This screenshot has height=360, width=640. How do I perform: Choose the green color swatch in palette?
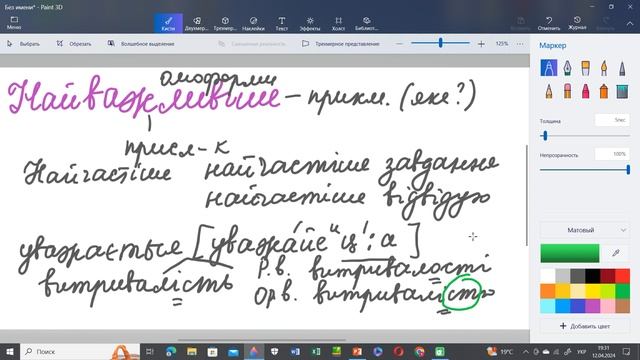622,291
